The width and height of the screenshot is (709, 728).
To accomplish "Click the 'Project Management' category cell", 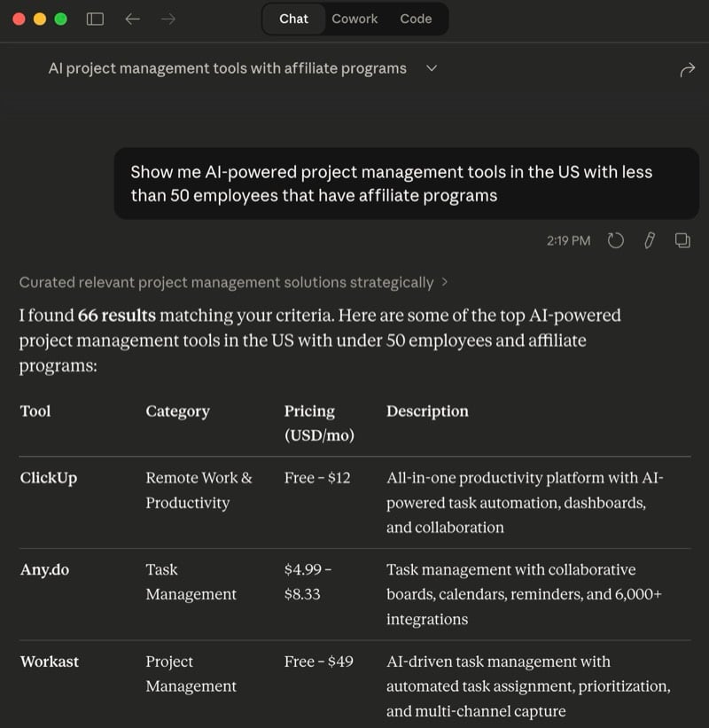I will pos(191,674).
